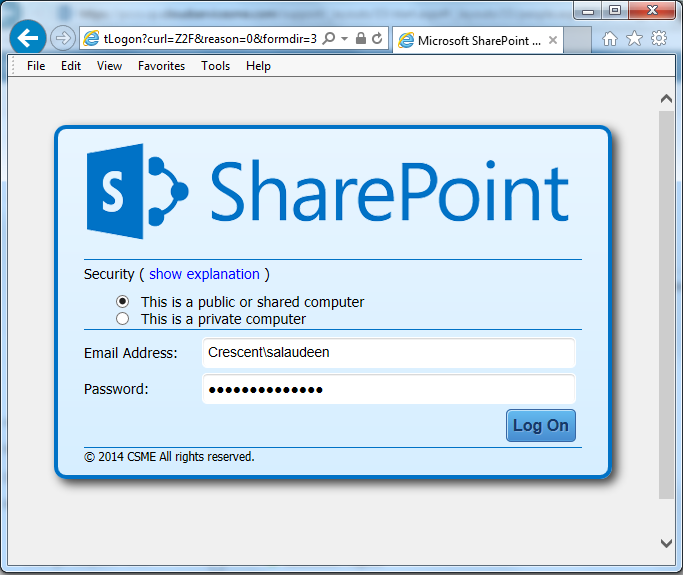Click the URL text in address bar

pyautogui.click(x=210, y=39)
